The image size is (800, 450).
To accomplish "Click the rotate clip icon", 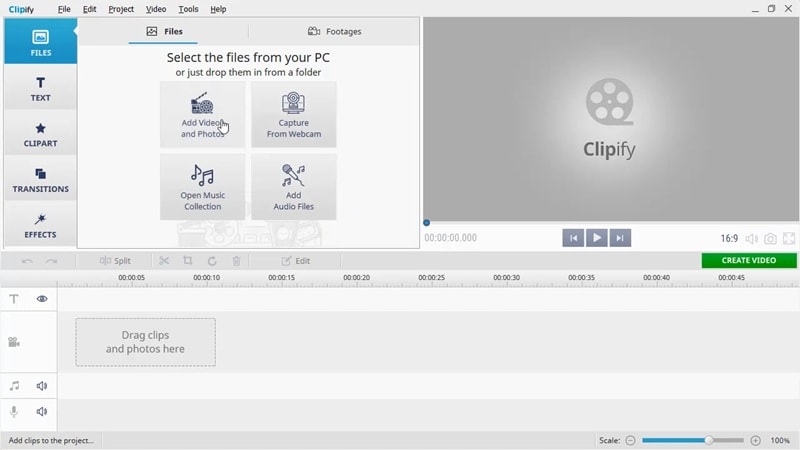I will coord(212,261).
